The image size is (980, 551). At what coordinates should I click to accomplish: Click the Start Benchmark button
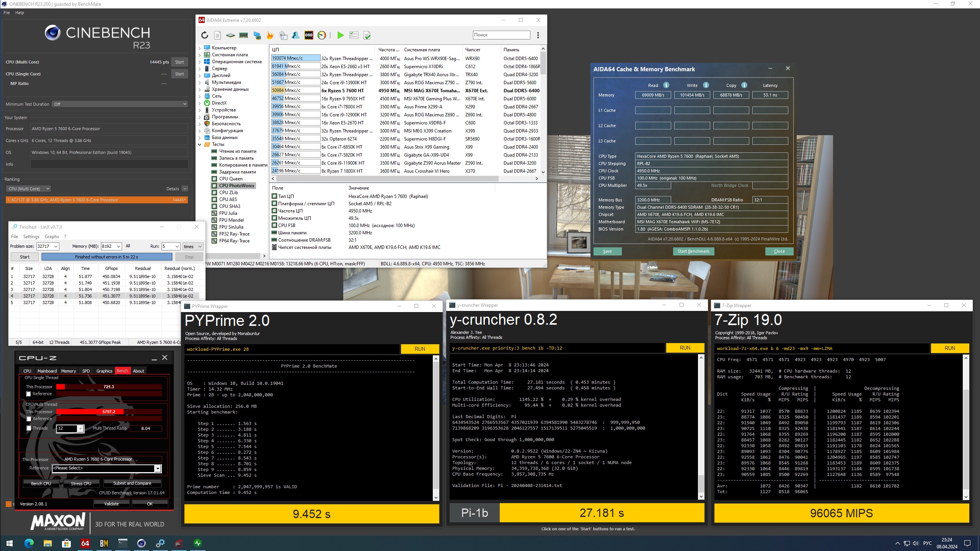(693, 251)
